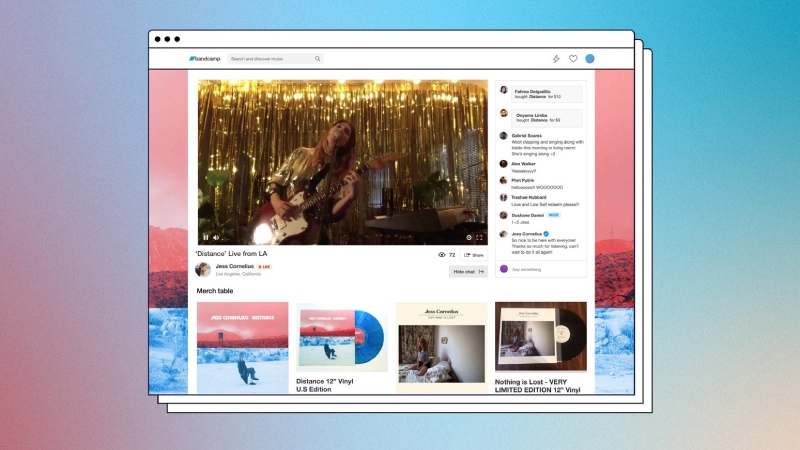
Task: Click the Jess Cornelius artist name link
Action: 235,266
